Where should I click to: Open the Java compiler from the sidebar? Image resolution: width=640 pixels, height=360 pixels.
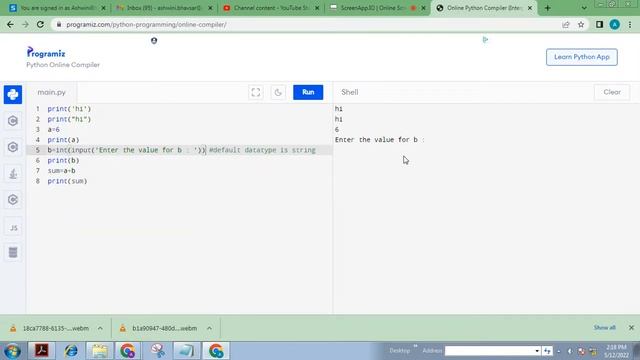[13, 173]
